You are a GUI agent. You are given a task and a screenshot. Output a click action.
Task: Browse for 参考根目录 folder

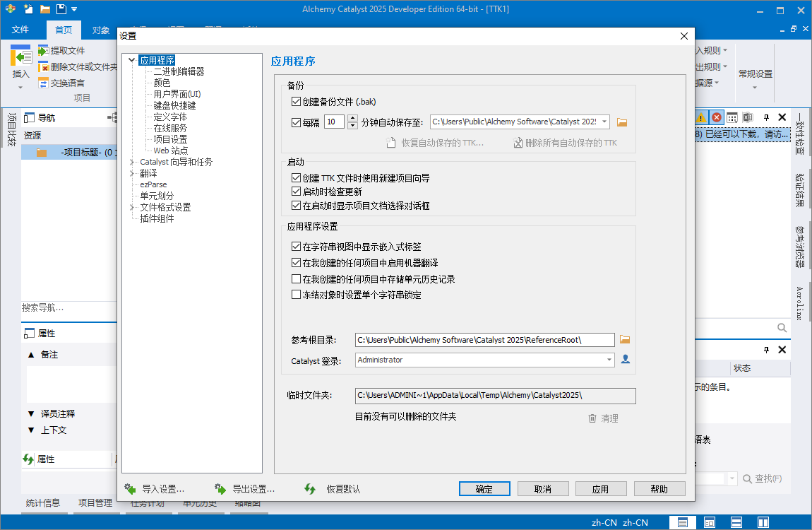(625, 339)
